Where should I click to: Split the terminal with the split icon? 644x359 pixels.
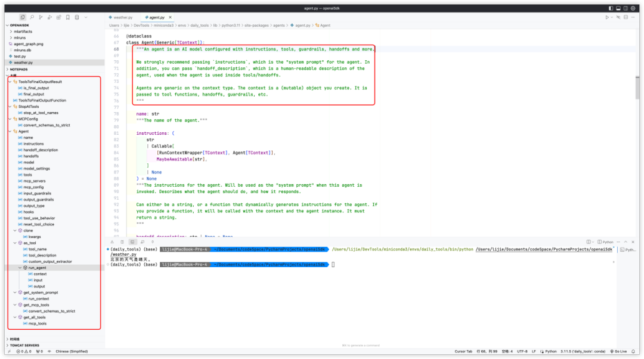coord(589,242)
